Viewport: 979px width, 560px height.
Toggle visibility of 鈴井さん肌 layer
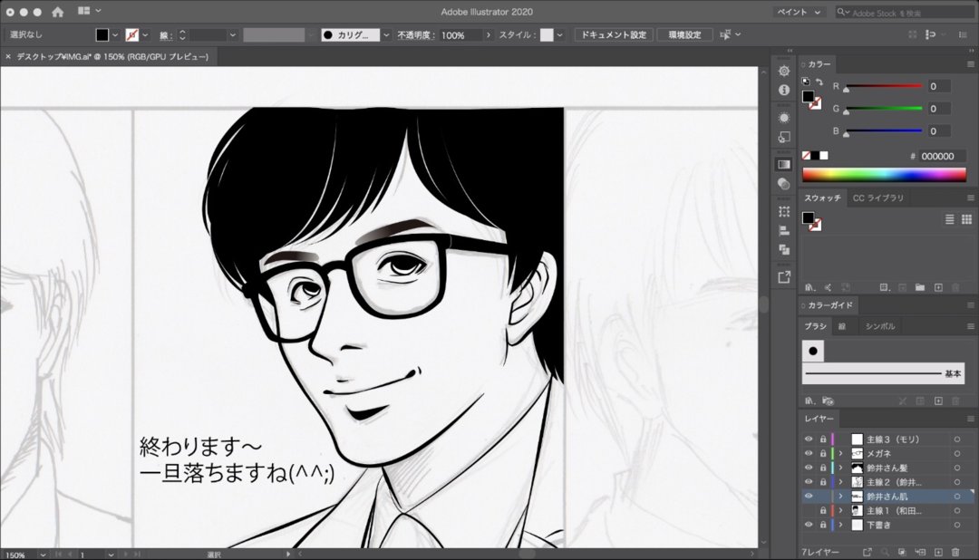pos(808,497)
